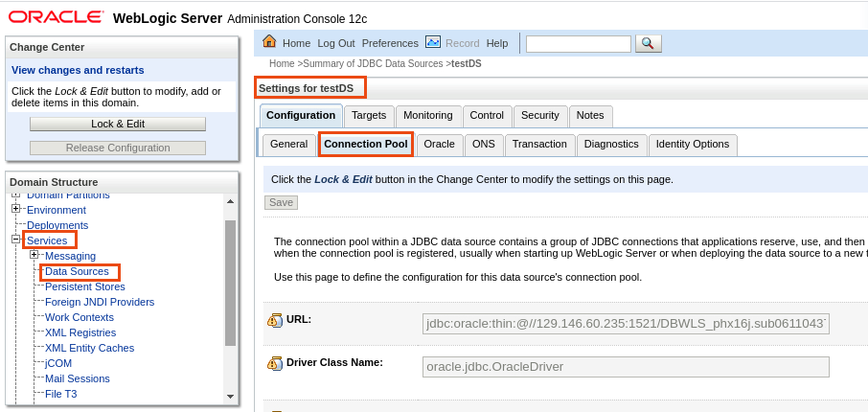Open Work Contexts tree item
Image resolution: width=868 pixels, height=412 pixels.
(80, 317)
